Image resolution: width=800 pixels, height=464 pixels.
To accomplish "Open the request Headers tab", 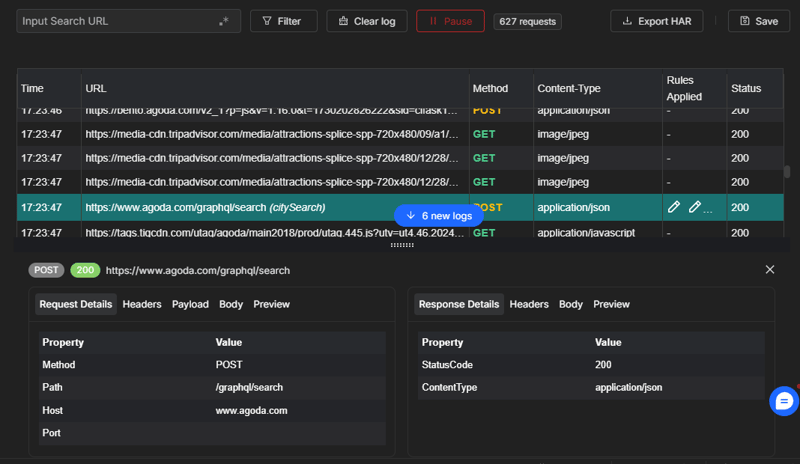I will (142, 304).
